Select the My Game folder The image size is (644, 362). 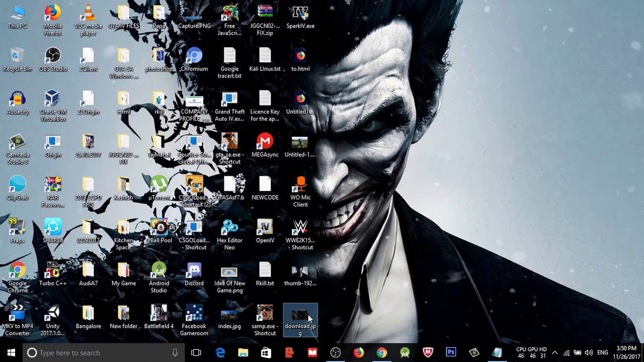(x=124, y=274)
